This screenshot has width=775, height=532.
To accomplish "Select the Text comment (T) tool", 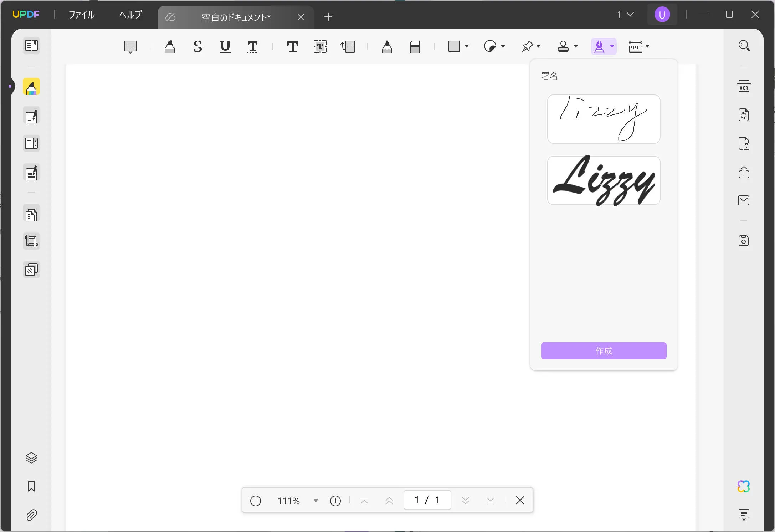I will tap(292, 47).
